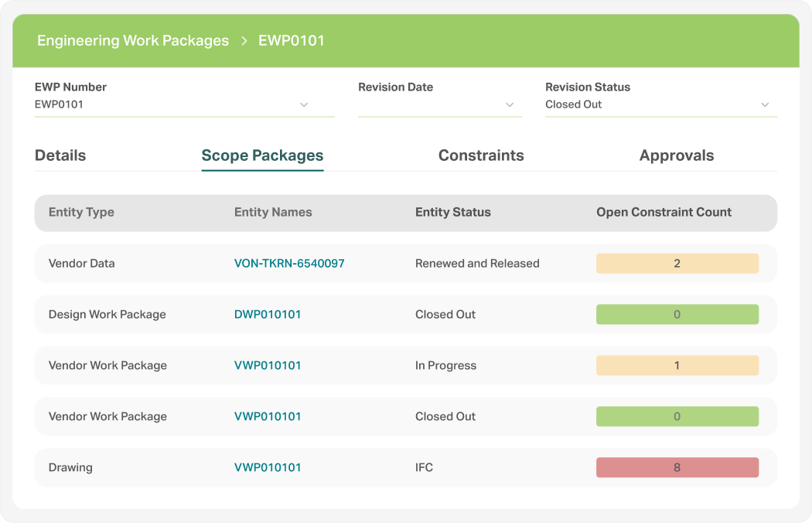The image size is (812, 523).
Task: Expand the Revision Date dropdown
Action: pyautogui.click(x=510, y=104)
